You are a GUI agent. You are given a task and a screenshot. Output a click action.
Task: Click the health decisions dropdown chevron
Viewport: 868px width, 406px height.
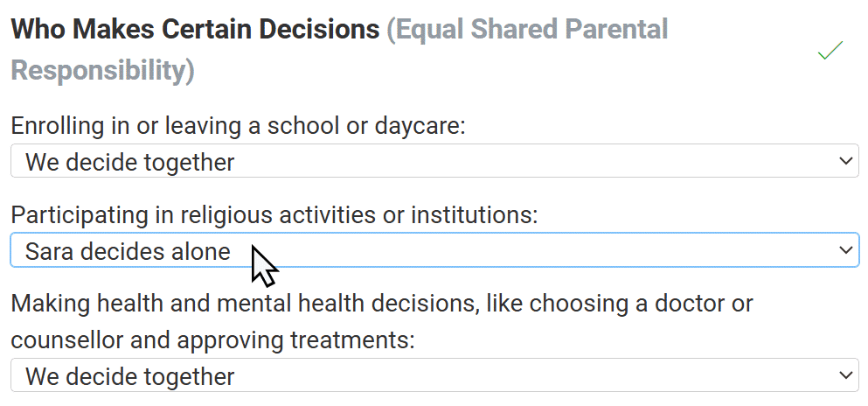(844, 375)
